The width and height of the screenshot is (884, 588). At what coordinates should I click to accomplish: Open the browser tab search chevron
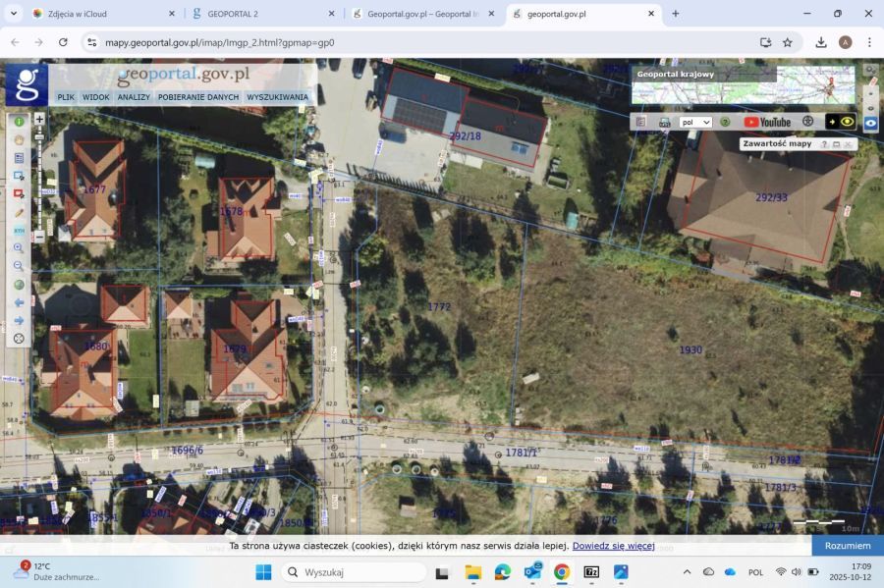coord(14,14)
